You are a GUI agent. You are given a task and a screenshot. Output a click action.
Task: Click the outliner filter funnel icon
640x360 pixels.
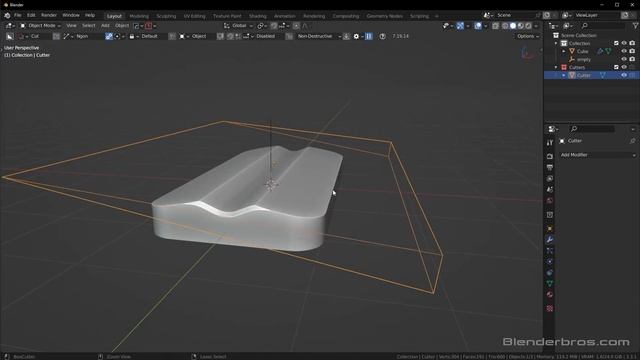635,26
